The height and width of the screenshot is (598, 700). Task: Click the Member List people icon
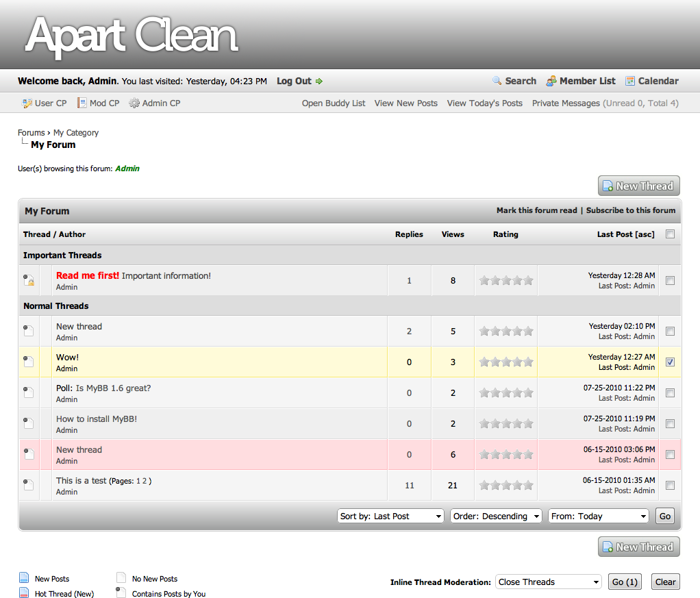pyautogui.click(x=551, y=81)
